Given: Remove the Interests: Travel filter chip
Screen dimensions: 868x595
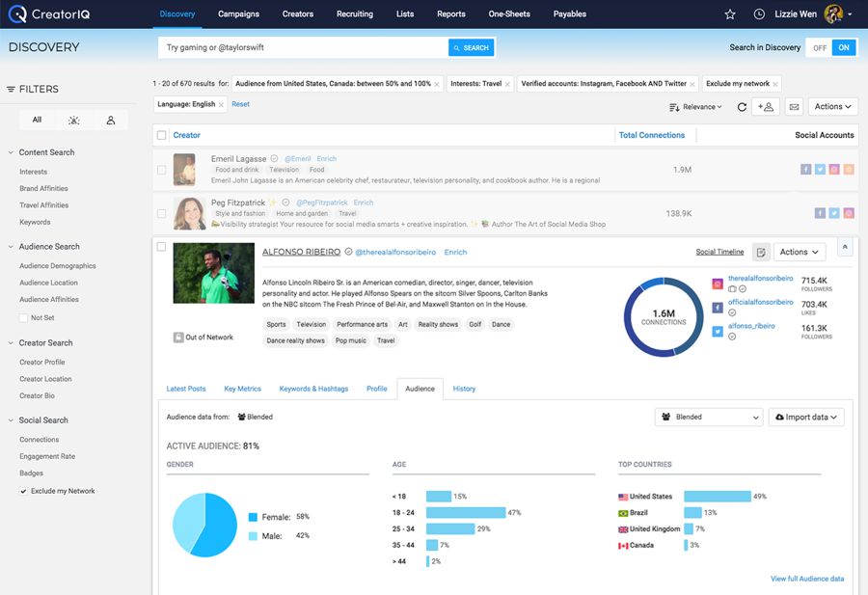Looking at the screenshot, I should (x=507, y=84).
